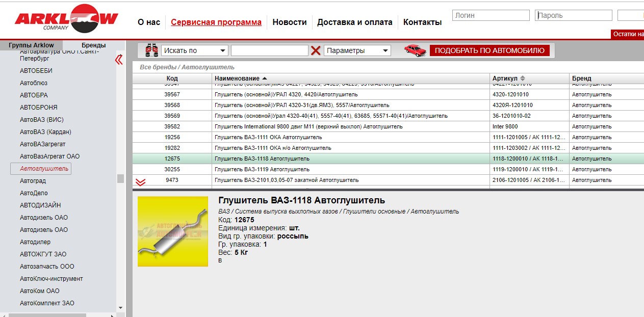Select АВТОДИЗАЙН brand in sidebar
The image size is (644, 317).
(40, 205)
